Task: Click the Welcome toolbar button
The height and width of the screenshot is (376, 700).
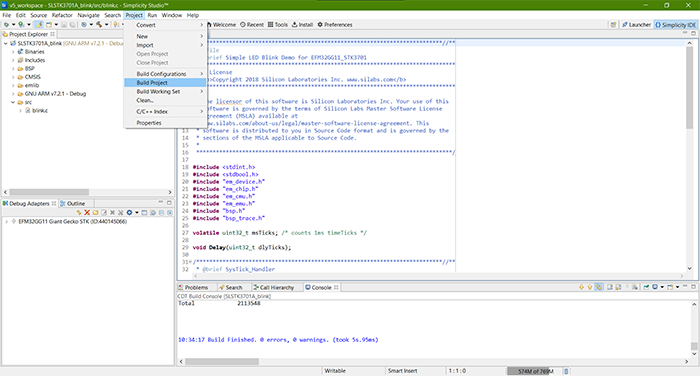Action: 221,25
